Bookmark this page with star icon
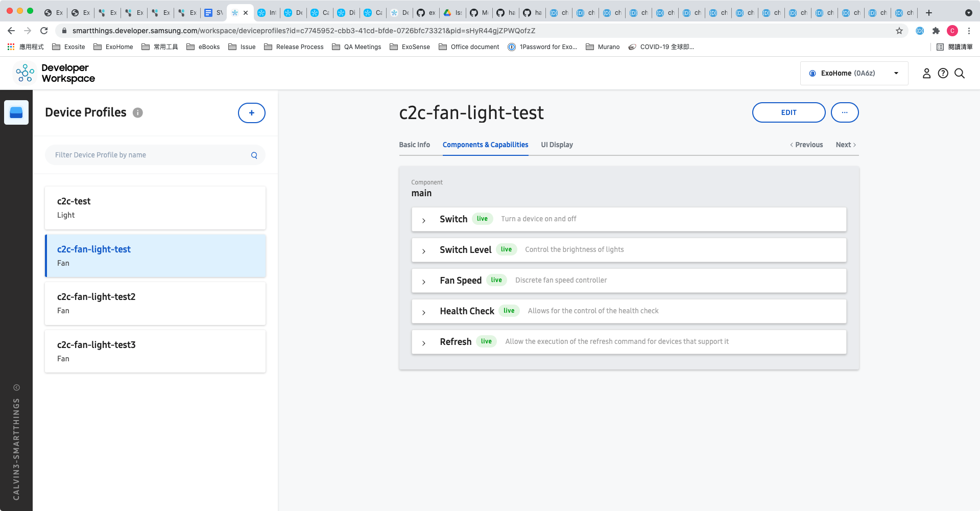Screen dimensions: 980x511 click(899, 31)
